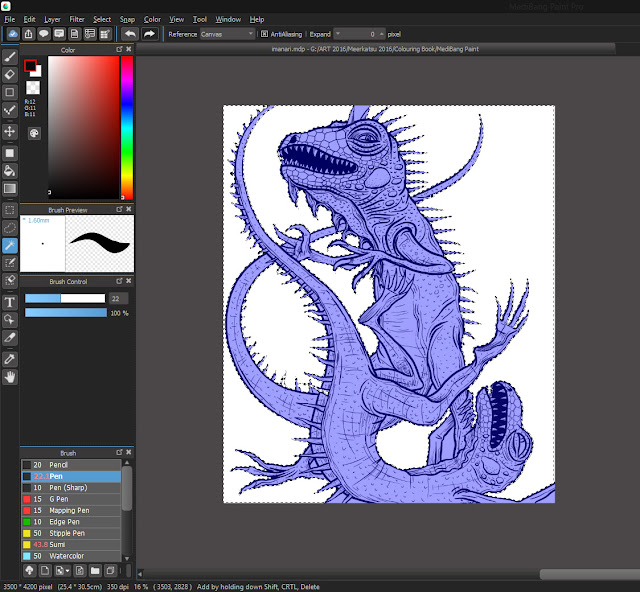Select the Text tool
640x592 pixels.
click(10, 301)
